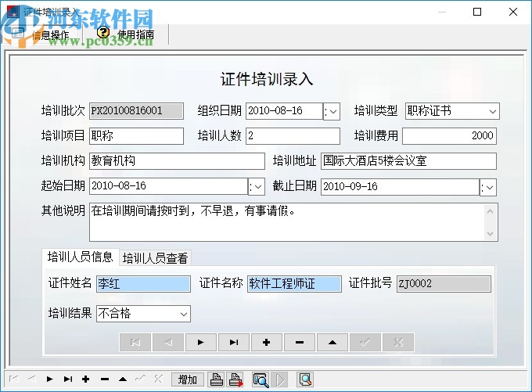
Task: Click the grayed play arrow icon
Action: tap(280, 379)
